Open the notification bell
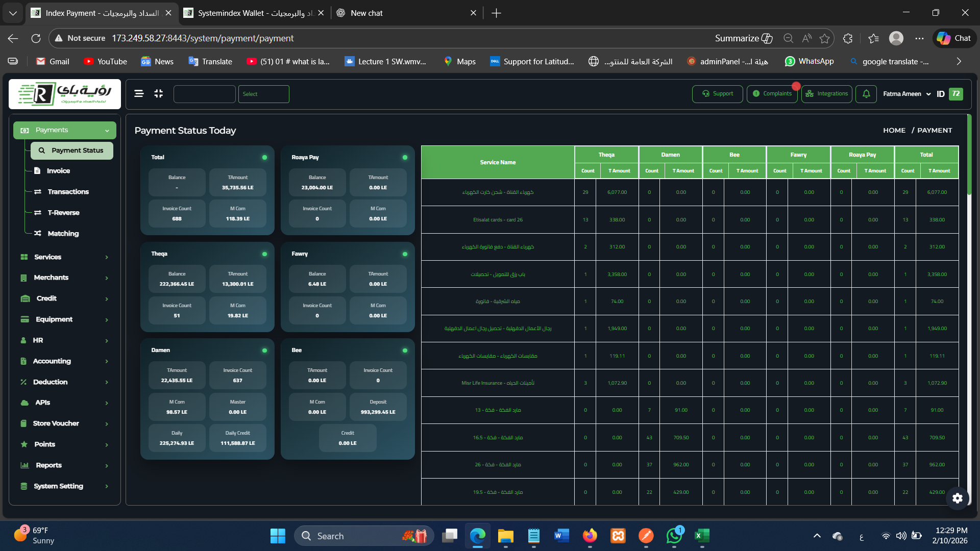This screenshot has height=551, width=980. point(866,94)
